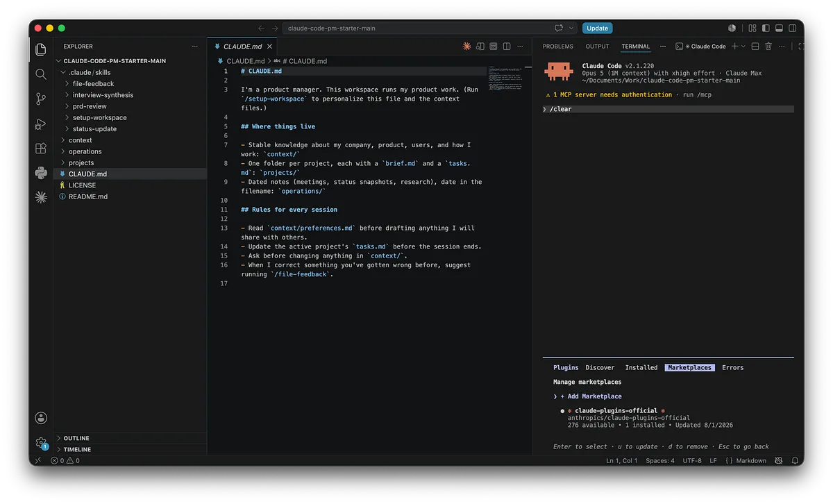The image size is (833, 504).
Task: Open the Python view in activity bar
Action: 41,173
